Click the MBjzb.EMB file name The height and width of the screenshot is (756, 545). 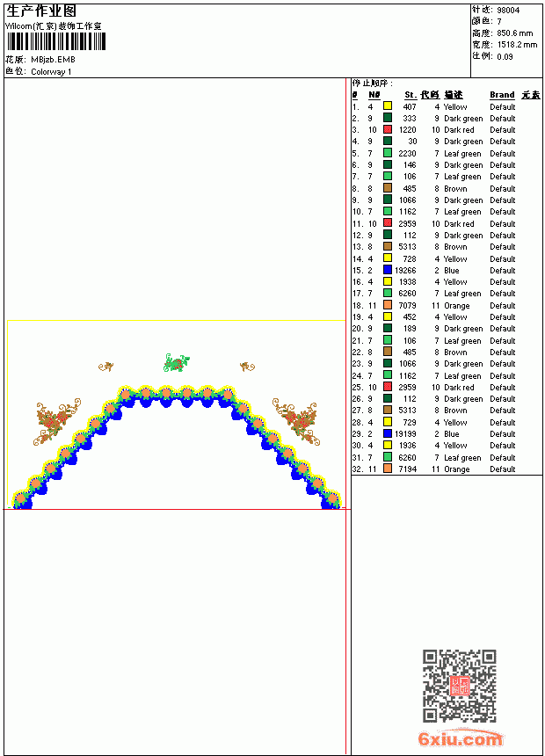[53, 60]
